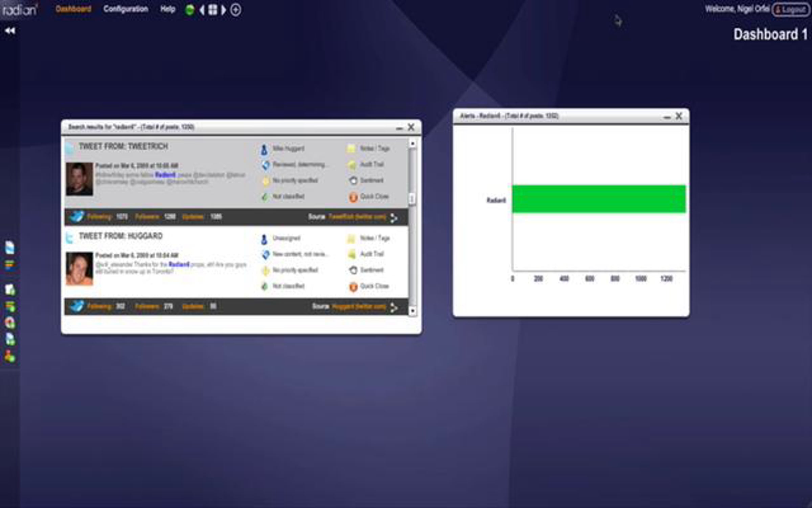Click the search results scrollbar up arrow
This screenshot has height=508, width=812.
412,144
